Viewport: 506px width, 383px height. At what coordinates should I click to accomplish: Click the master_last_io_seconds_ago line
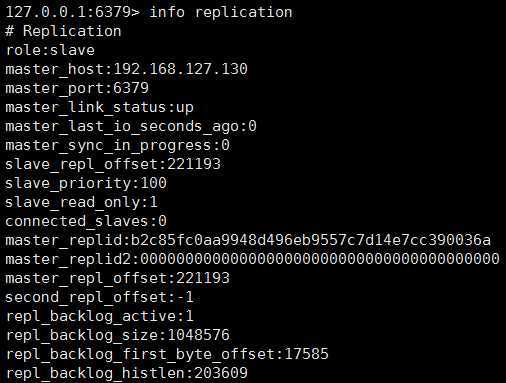[131, 127]
